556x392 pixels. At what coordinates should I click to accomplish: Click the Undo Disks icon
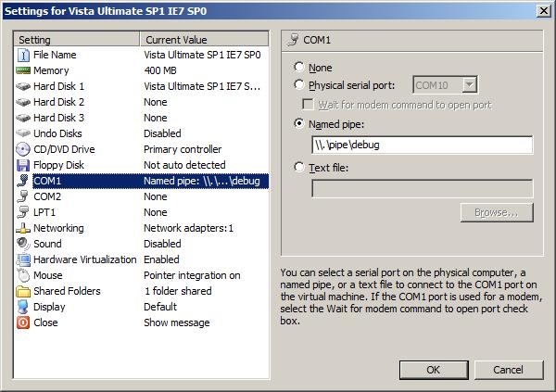pos(23,133)
